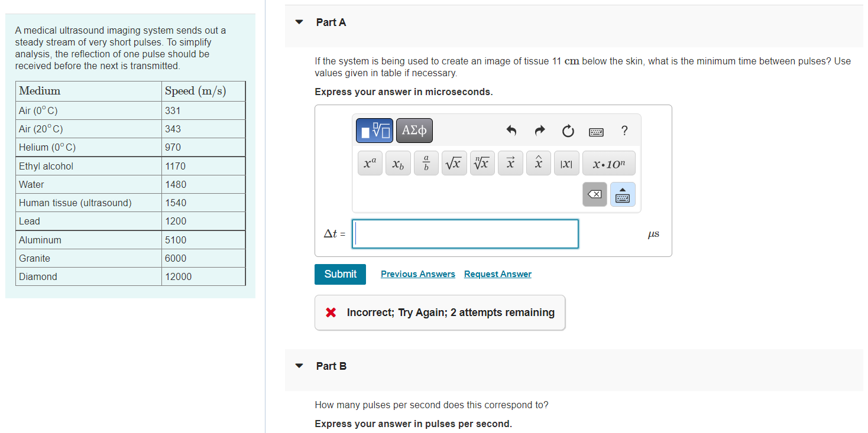Select the Part B heading

point(331,366)
